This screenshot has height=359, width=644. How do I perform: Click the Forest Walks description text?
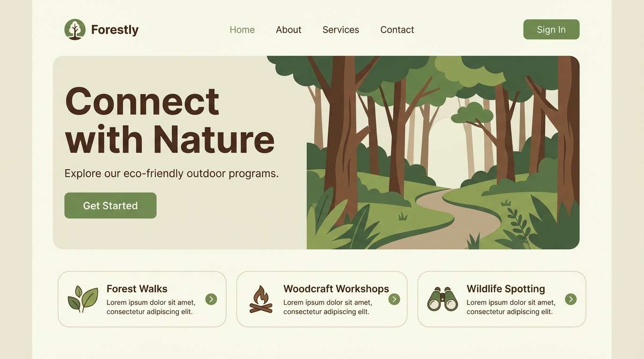point(151,307)
